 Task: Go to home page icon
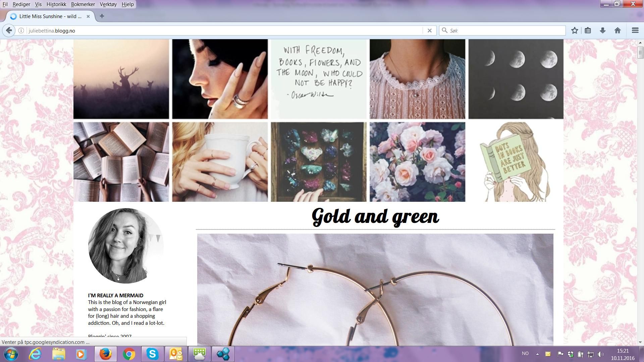[618, 31]
